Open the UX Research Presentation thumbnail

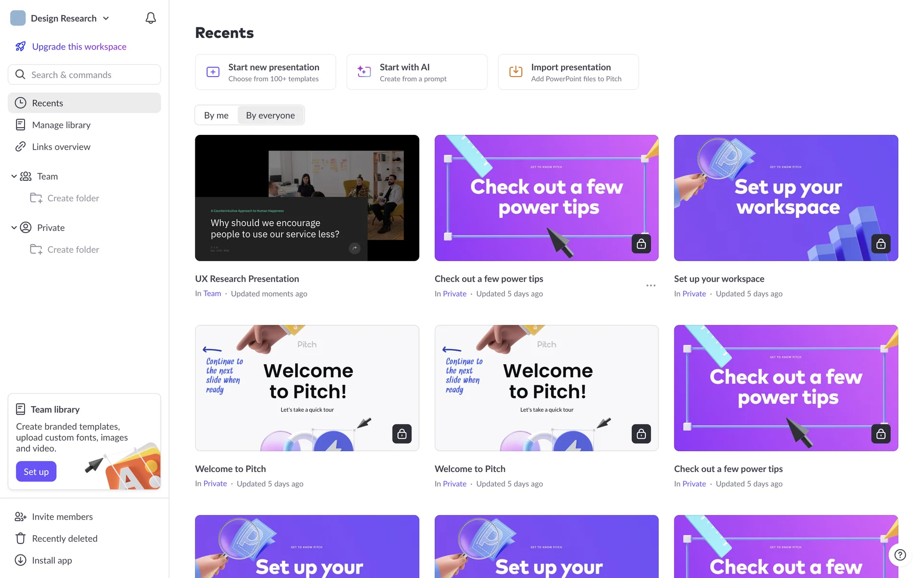point(307,198)
